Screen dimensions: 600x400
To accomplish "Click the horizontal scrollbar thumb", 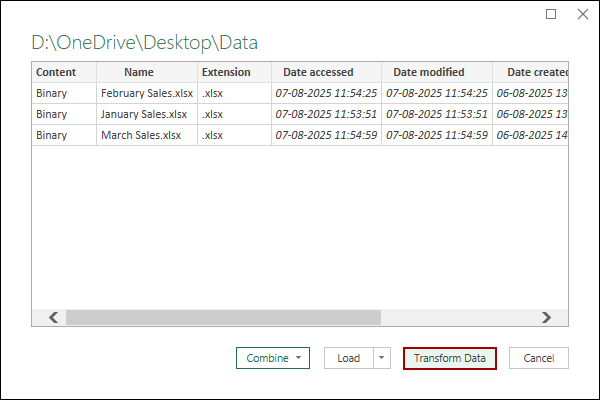I will pyautogui.click(x=223, y=317).
